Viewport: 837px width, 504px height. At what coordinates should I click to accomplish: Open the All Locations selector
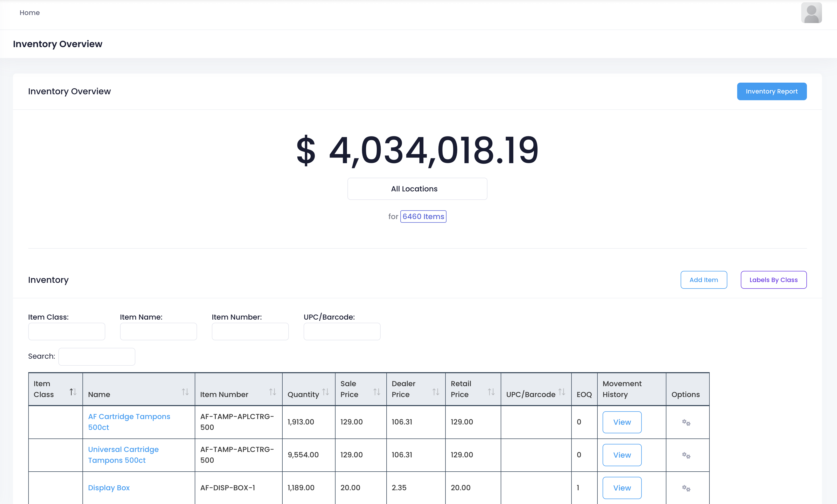tap(417, 189)
